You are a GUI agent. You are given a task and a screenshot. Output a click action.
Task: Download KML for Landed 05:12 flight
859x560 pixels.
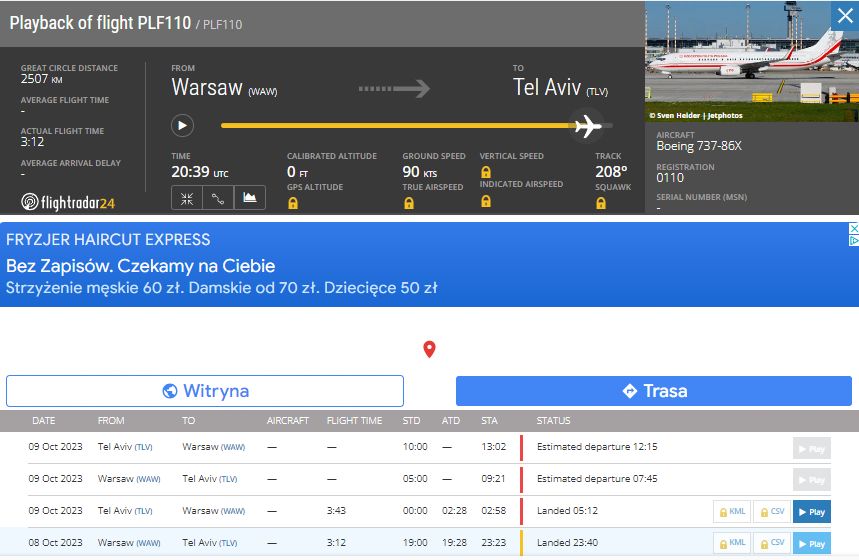click(732, 512)
